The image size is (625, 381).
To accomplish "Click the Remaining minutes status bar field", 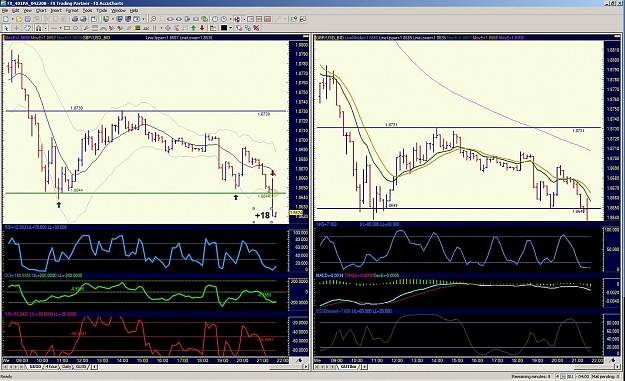I will (x=532, y=376).
